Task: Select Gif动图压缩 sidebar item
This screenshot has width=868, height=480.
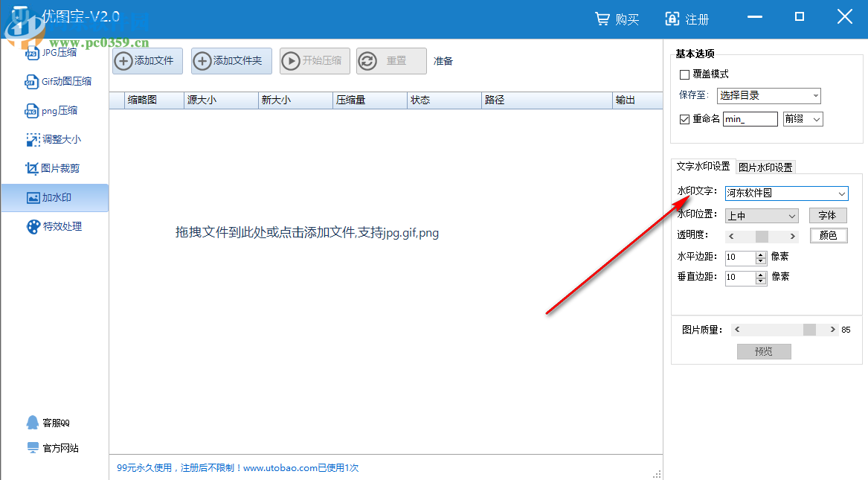Action: pos(58,81)
